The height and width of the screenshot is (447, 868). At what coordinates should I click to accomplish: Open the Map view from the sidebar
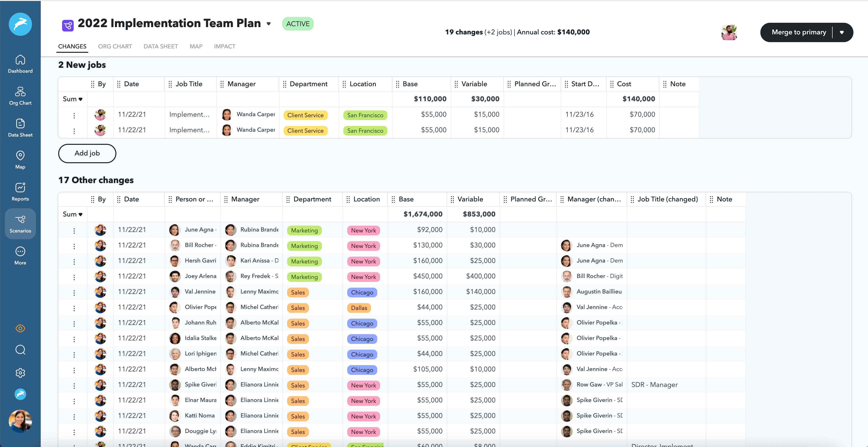click(x=20, y=159)
